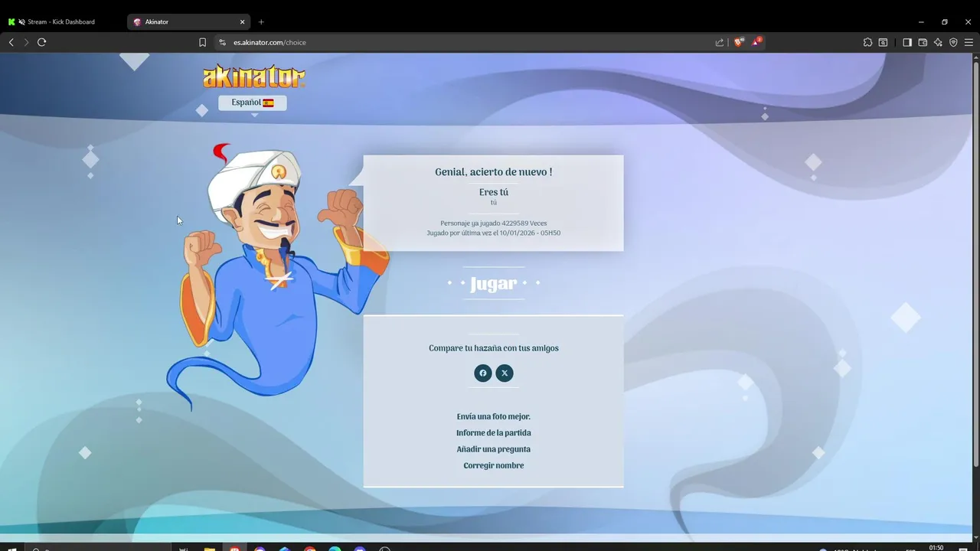The height and width of the screenshot is (551, 980).
Task: Click the Akinator logo
Action: 253,77
